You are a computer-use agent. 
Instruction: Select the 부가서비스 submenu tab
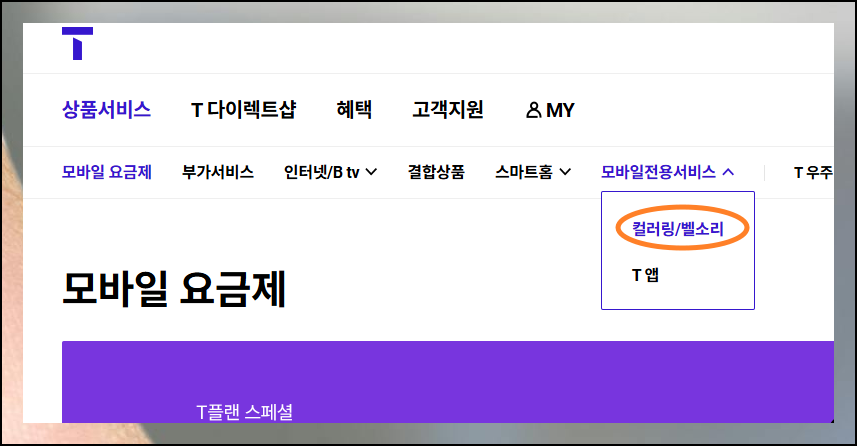218,172
